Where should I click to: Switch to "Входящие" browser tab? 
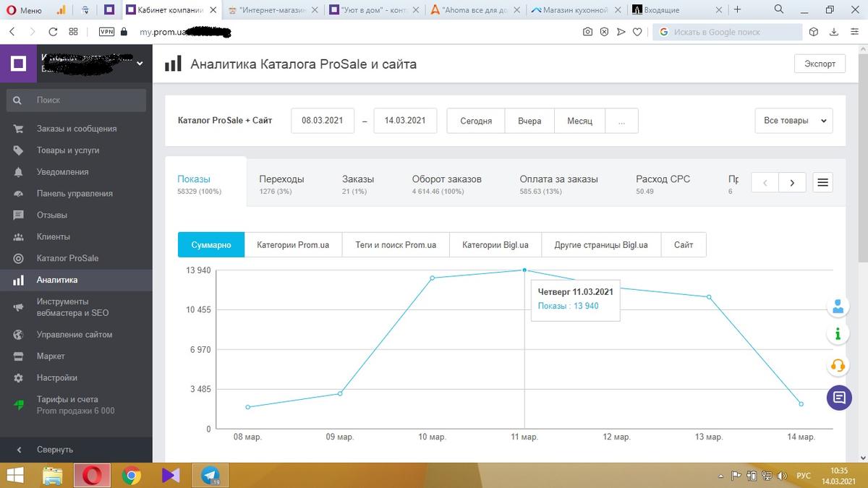677,11
